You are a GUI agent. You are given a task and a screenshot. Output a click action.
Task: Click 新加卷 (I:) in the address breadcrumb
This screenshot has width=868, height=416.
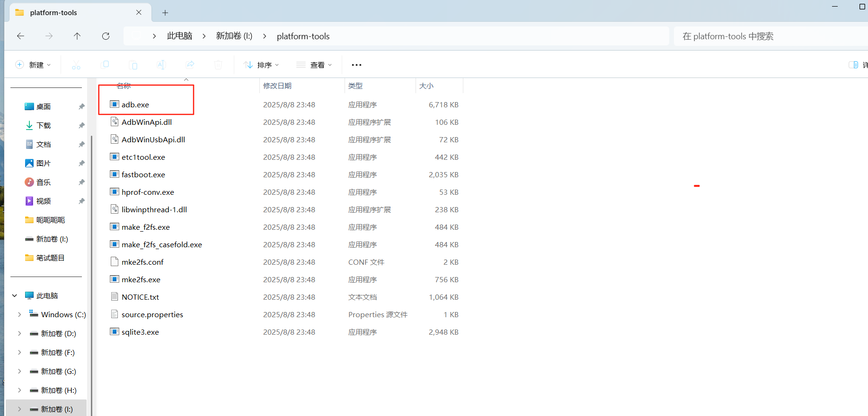tap(234, 36)
